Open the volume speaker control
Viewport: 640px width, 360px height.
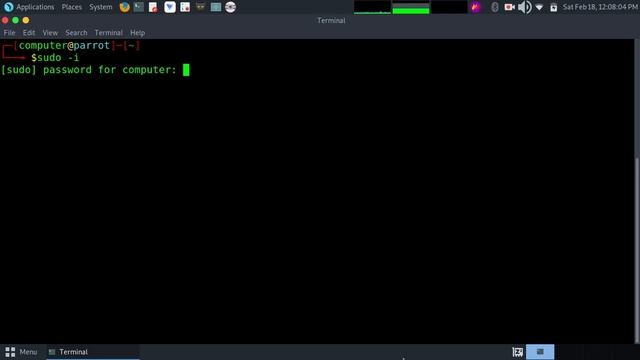524,7
